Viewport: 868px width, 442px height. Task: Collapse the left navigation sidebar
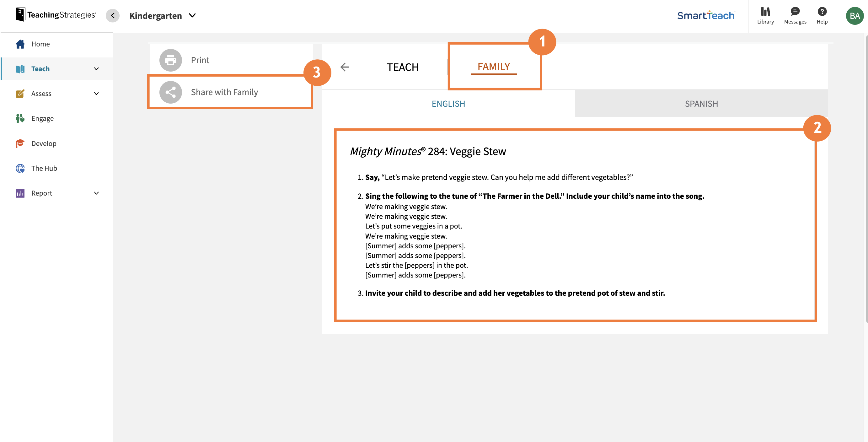tap(113, 15)
